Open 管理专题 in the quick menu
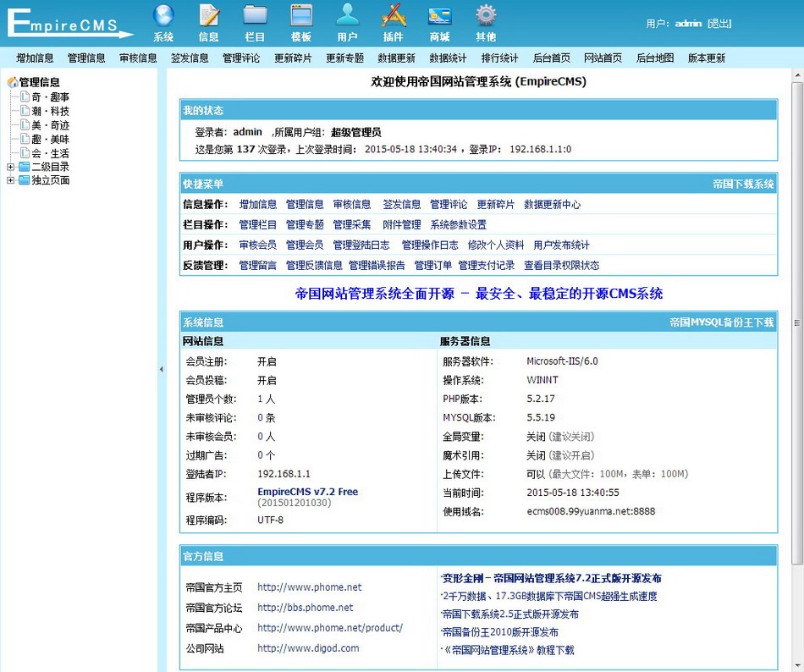This screenshot has height=672, width=804. click(x=305, y=224)
